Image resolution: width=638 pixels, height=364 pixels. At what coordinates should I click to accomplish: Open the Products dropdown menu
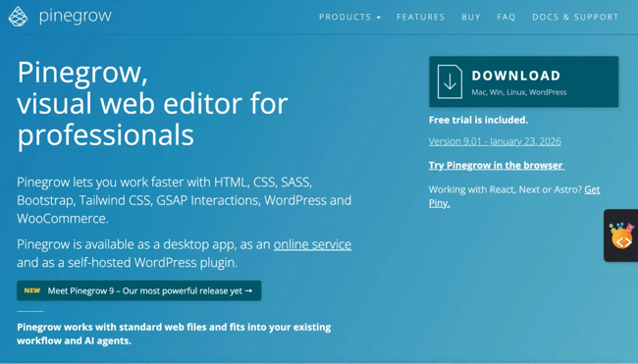(349, 17)
